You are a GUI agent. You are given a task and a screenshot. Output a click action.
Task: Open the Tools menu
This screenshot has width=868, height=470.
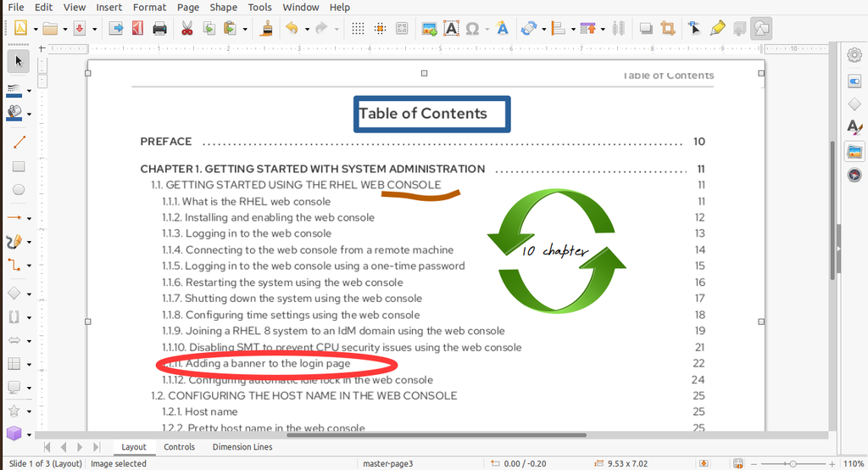(259, 7)
